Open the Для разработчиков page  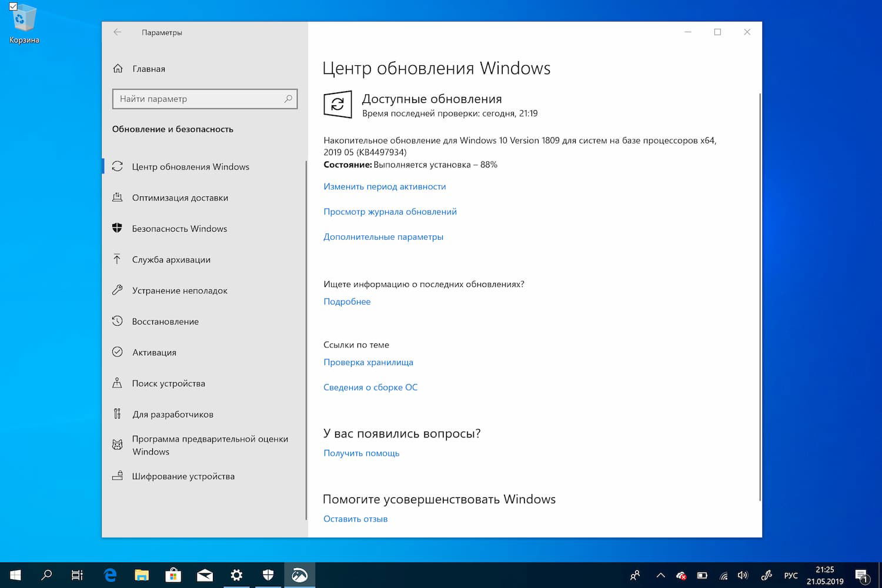pos(173,414)
